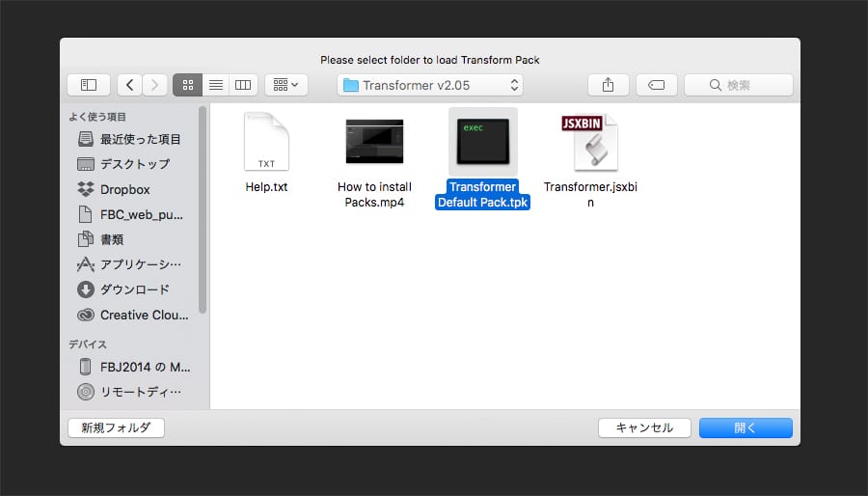
Task: Open the item arrangement dropdown
Action: coord(285,85)
